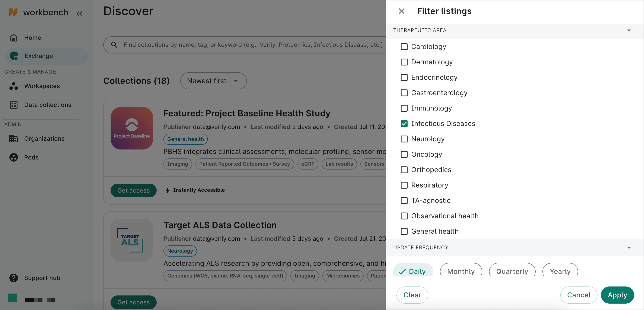Collapse the sidebar with the double-chevron icon
Viewport: 644px width, 310px height.
point(80,13)
